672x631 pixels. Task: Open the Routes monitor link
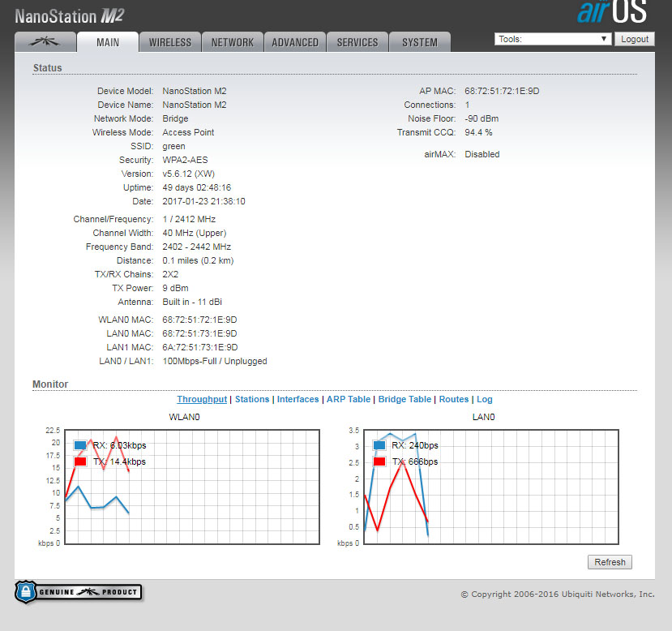tap(454, 399)
